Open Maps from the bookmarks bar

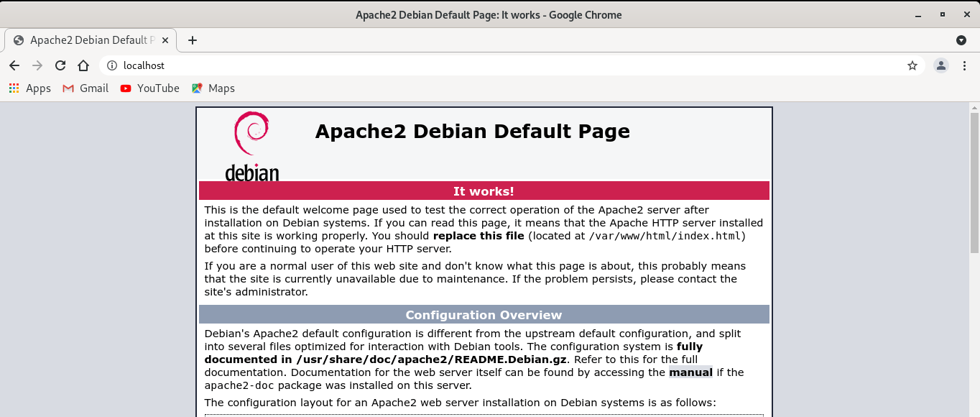point(213,88)
